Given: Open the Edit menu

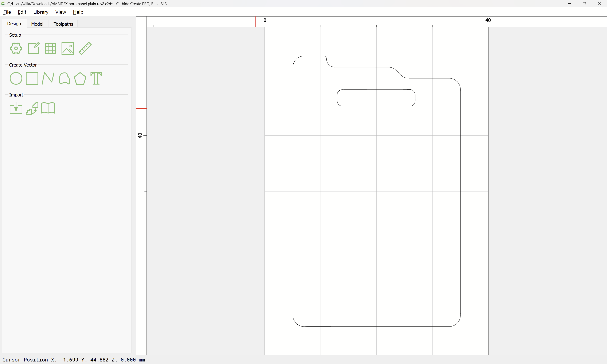Looking at the screenshot, I should (x=22, y=12).
